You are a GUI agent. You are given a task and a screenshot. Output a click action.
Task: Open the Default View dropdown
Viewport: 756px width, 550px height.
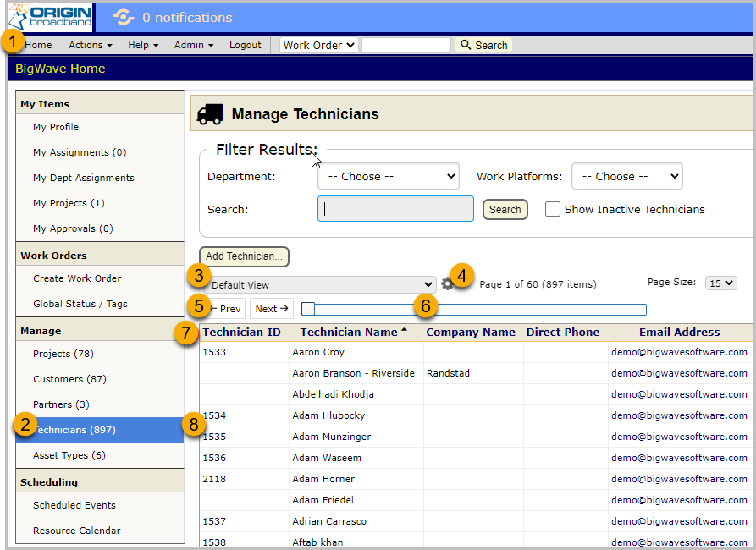tap(320, 285)
